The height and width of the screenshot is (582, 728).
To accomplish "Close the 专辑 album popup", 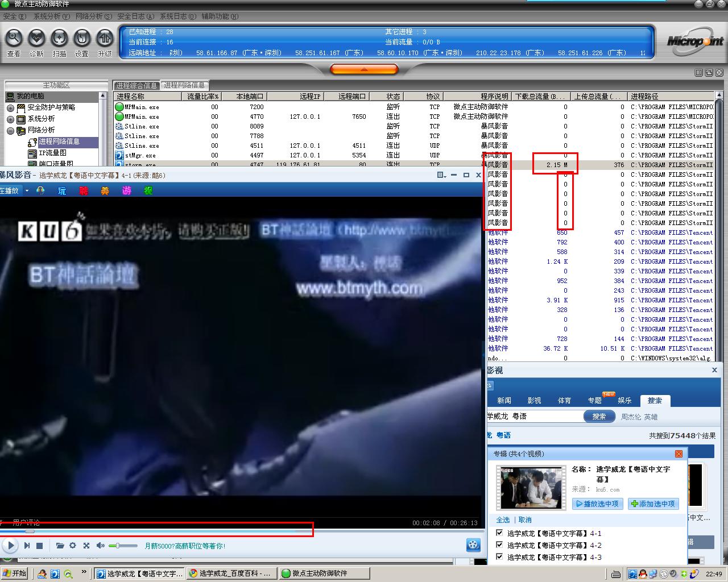I will click(679, 454).
